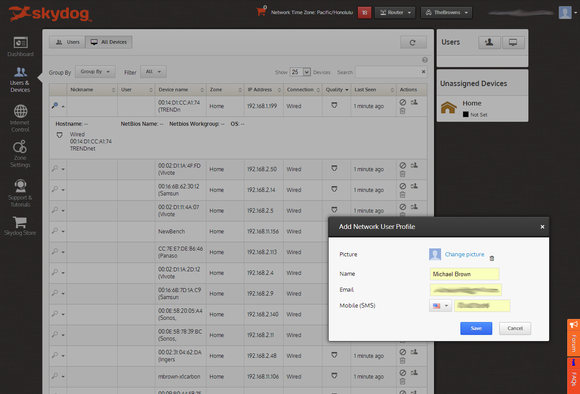
Task: Block device 192.168.2.50 using block icon
Action: [403, 165]
